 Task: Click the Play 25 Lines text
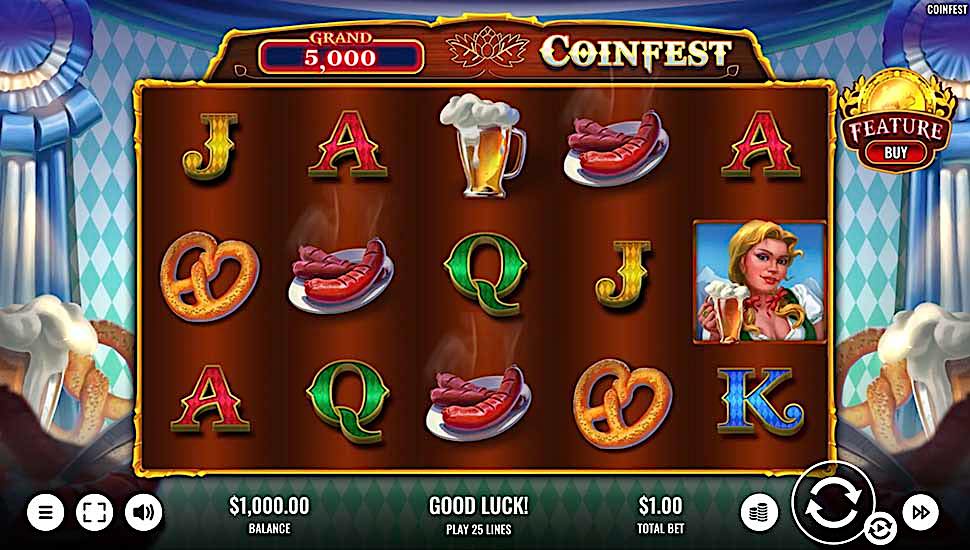pos(478,530)
